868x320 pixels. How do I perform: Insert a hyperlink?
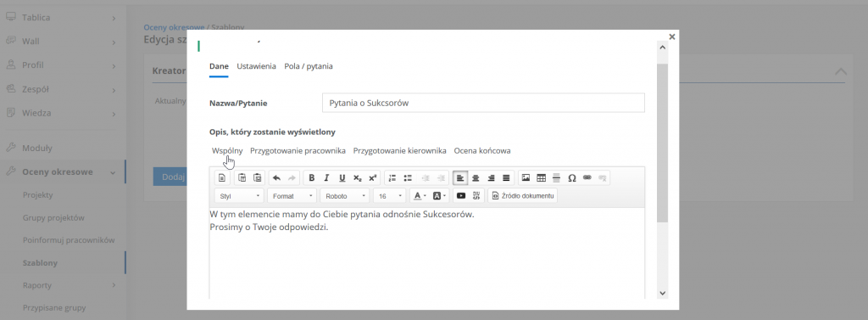(x=587, y=178)
